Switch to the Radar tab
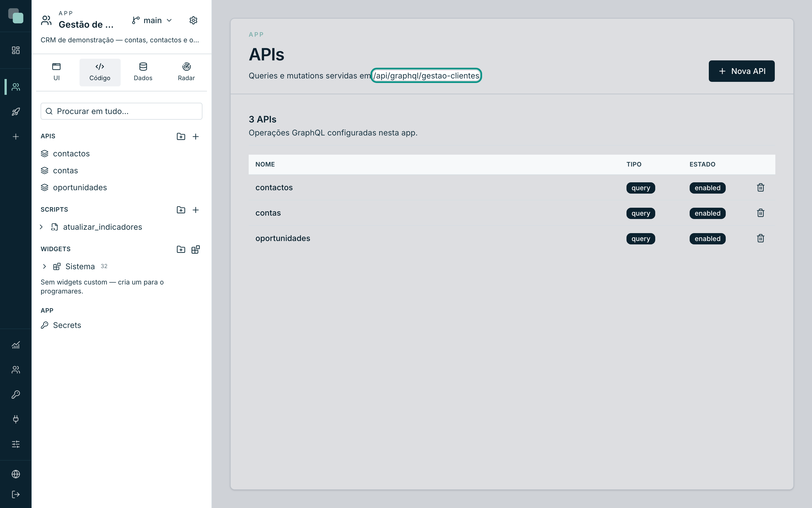This screenshot has height=508, width=812. click(186, 72)
